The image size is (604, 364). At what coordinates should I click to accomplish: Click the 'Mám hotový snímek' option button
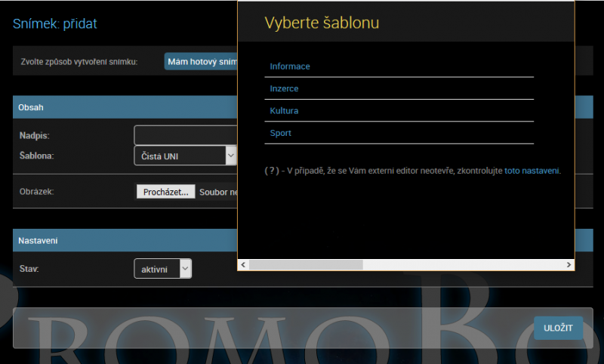(202, 62)
